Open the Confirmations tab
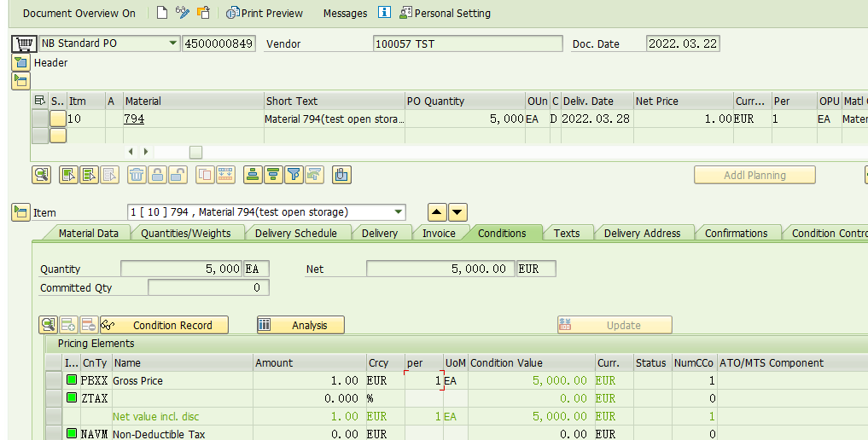The height and width of the screenshot is (440, 868). 737,234
